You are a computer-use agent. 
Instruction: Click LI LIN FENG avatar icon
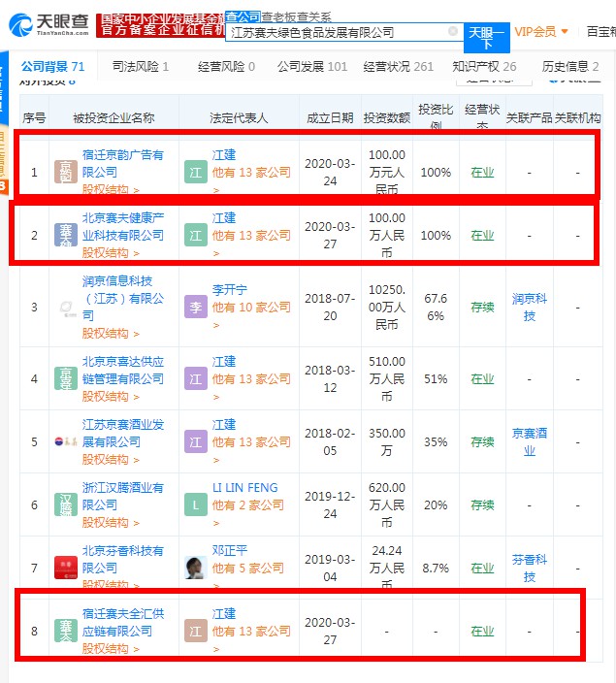[196, 504]
